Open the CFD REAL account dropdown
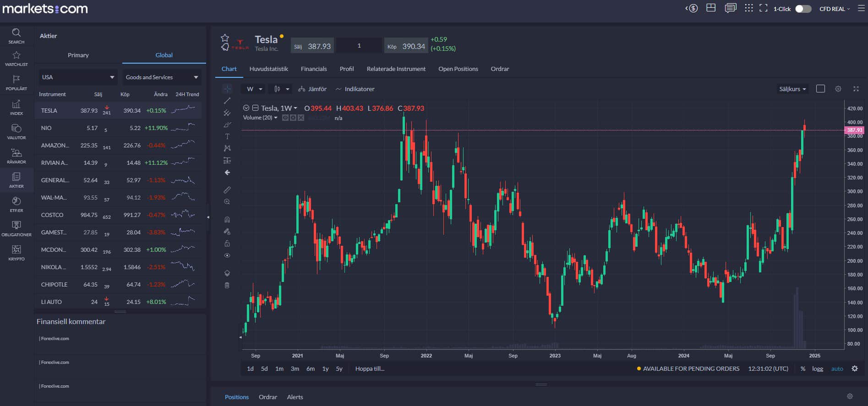The image size is (868, 406). click(835, 9)
